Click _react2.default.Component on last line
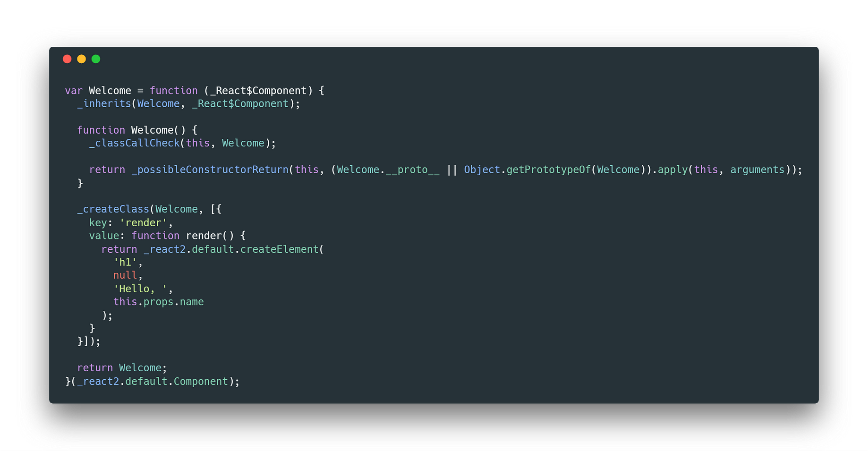The height and width of the screenshot is (451, 868). pyautogui.click(x=153, y=381)
